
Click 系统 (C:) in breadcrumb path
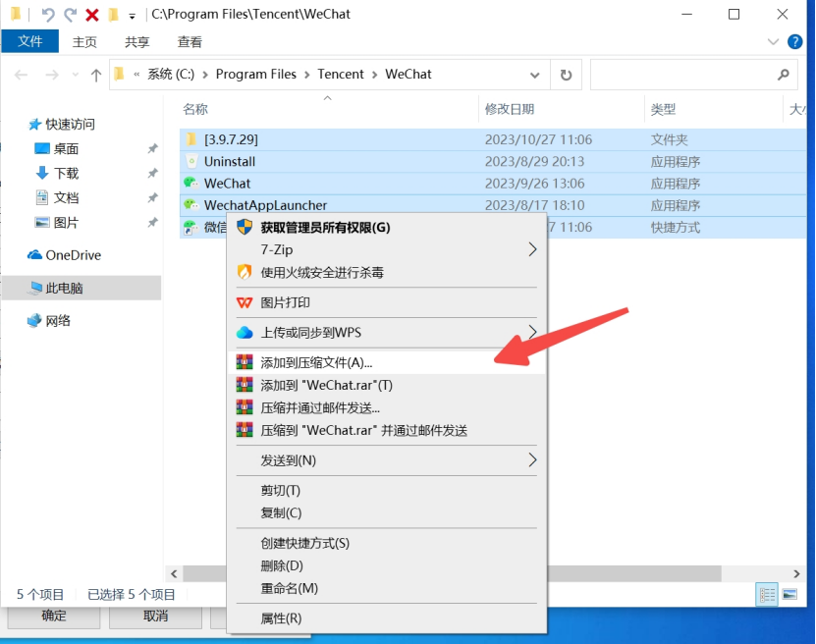171,75
